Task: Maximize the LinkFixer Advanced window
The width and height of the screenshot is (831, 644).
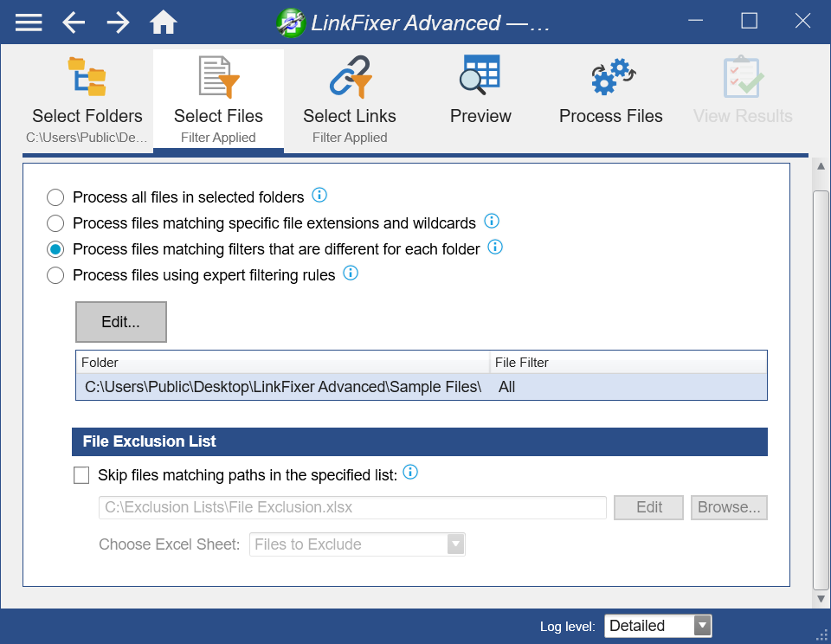Action: pos(749,21)
